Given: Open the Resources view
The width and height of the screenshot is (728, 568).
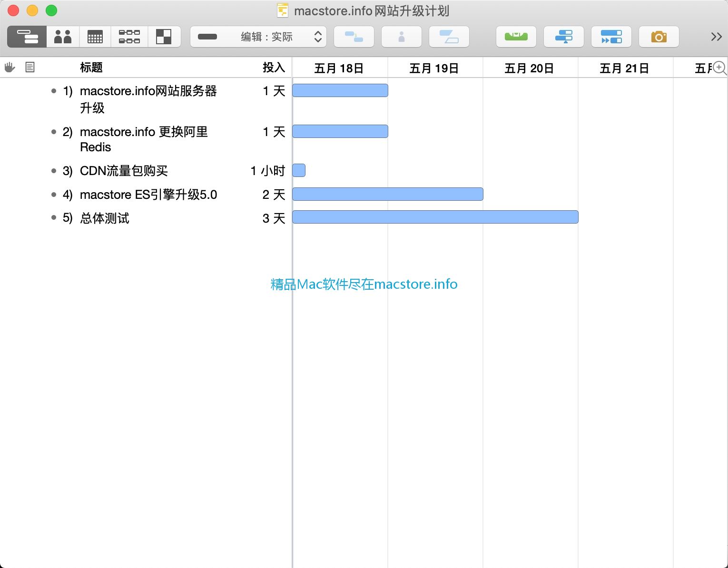Looking at the screenshot, I should [63, 37].
